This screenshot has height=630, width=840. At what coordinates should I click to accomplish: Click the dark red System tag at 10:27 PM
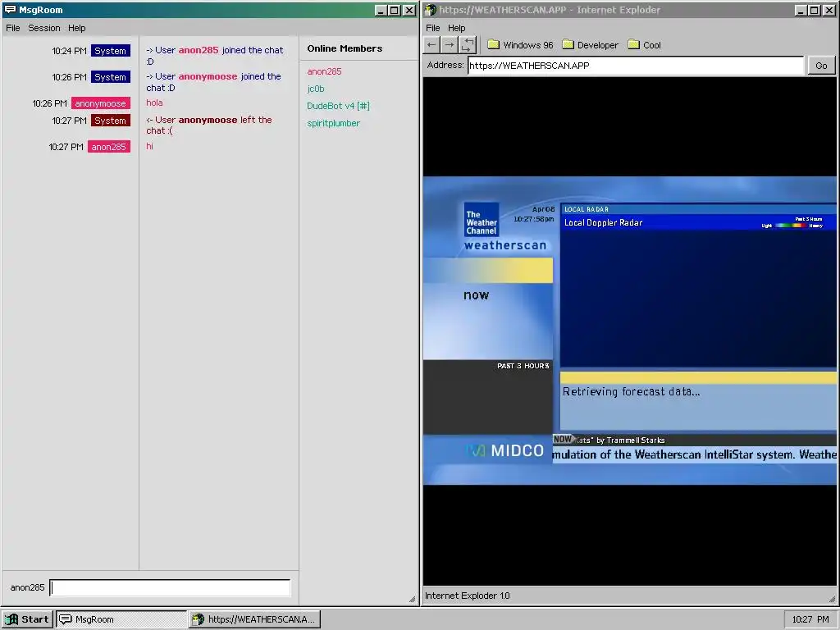[x=111, y=121]
